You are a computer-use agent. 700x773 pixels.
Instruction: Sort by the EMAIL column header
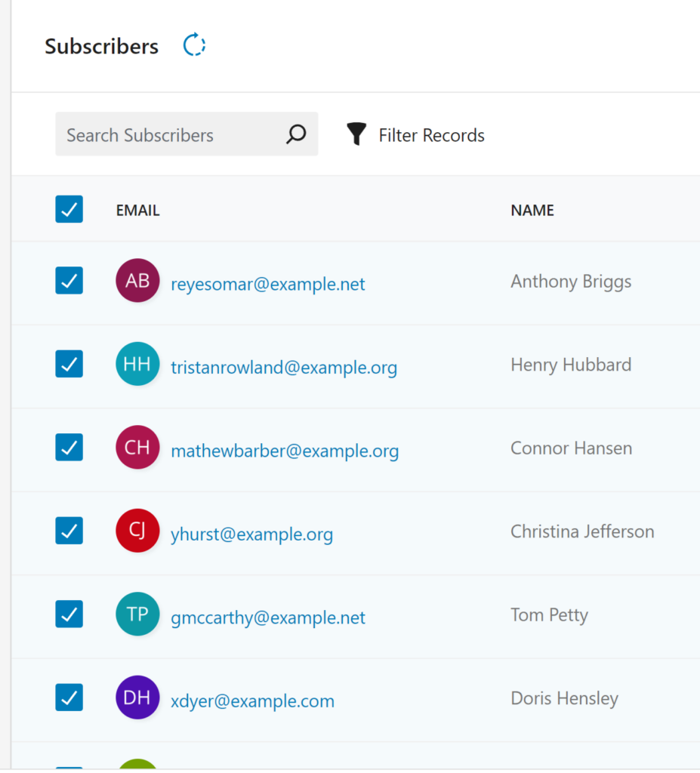137,211
